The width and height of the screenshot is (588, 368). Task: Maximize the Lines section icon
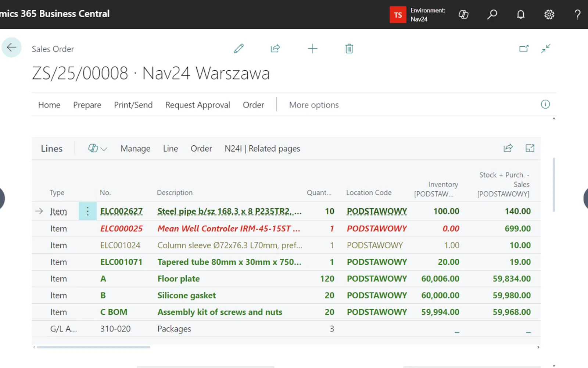[530, 148]
